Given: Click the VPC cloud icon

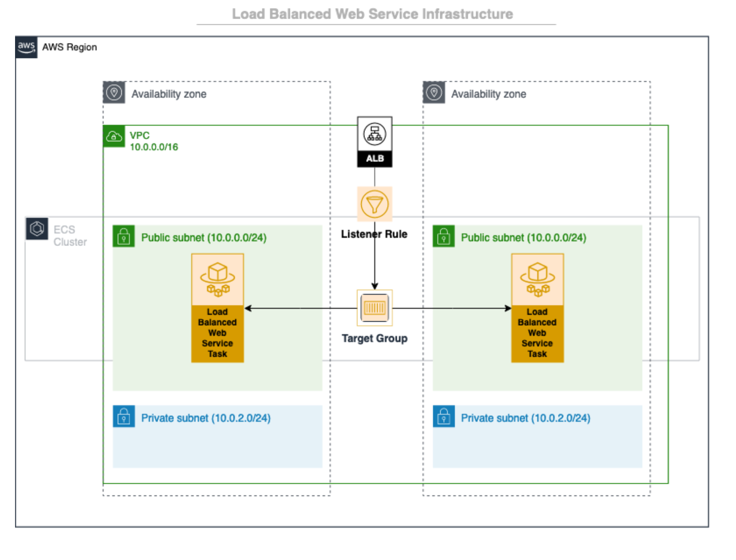Looking at the screenshot, I should click(x=114, y=136).
